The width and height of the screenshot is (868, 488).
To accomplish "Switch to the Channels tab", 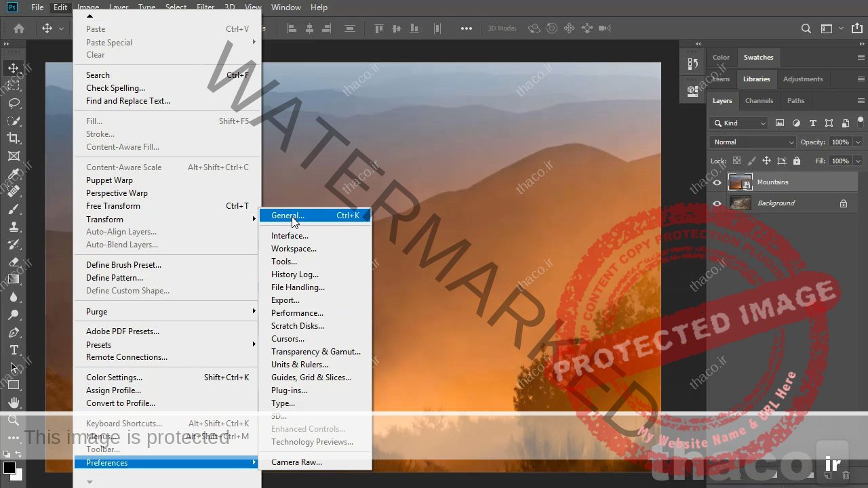I will tap(759, 101).
